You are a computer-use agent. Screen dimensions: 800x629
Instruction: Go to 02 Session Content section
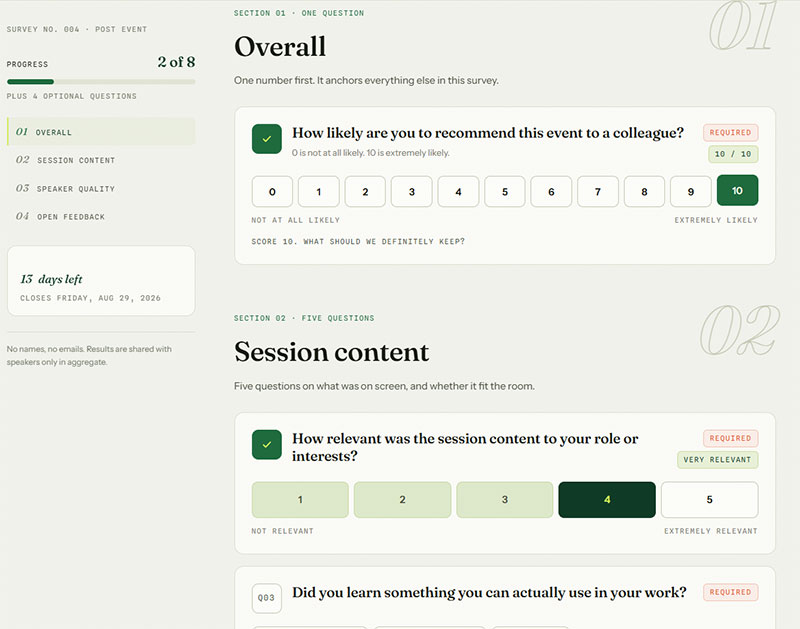101,160
